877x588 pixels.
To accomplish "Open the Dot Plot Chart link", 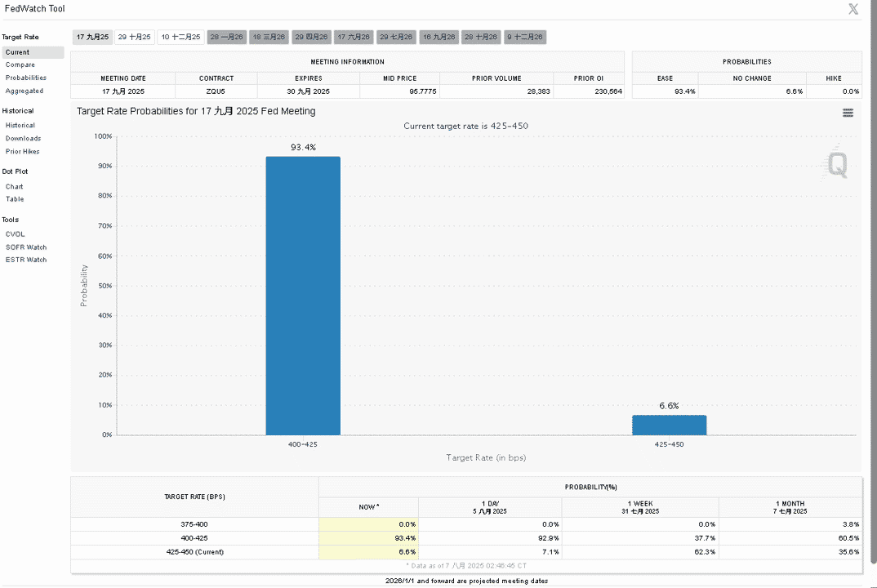I will point(15,187).
